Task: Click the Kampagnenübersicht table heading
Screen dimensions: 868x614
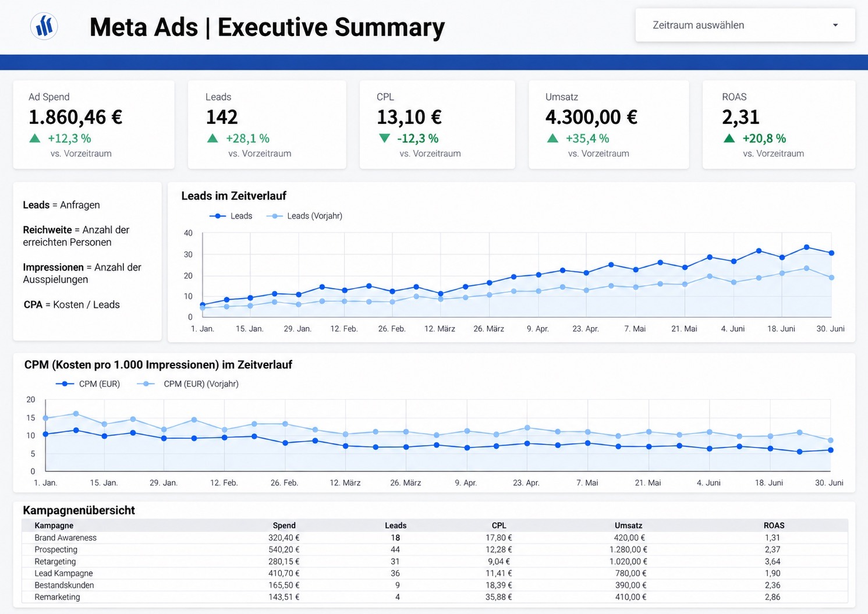Action: click(x=79, y=510)
